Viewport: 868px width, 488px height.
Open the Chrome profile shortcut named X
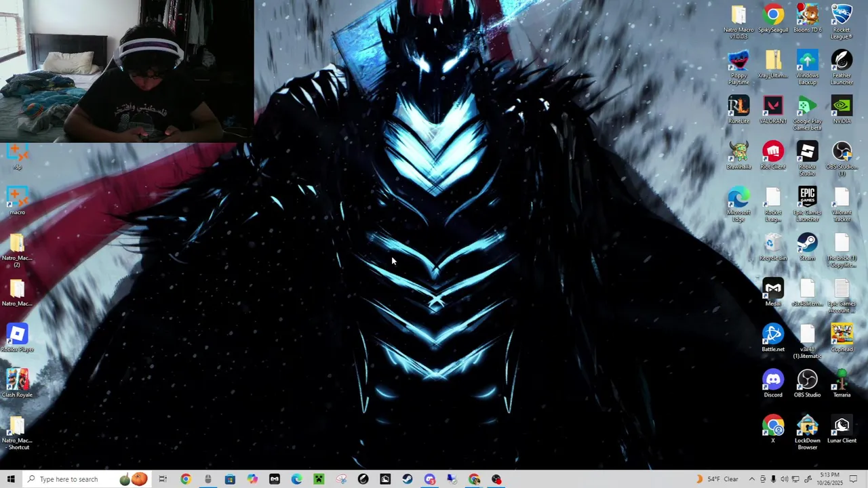click(772, 428)
